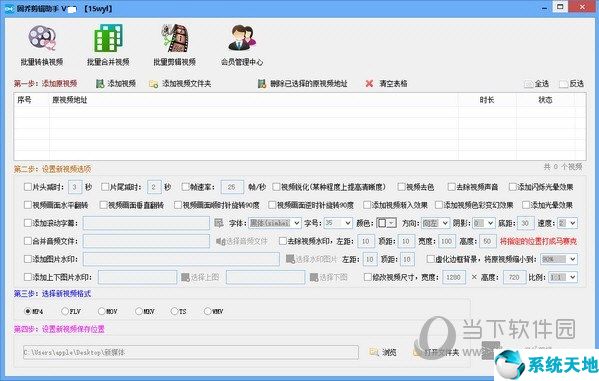Enable the 片头减时 checkbox

click(x=28, y=187)
